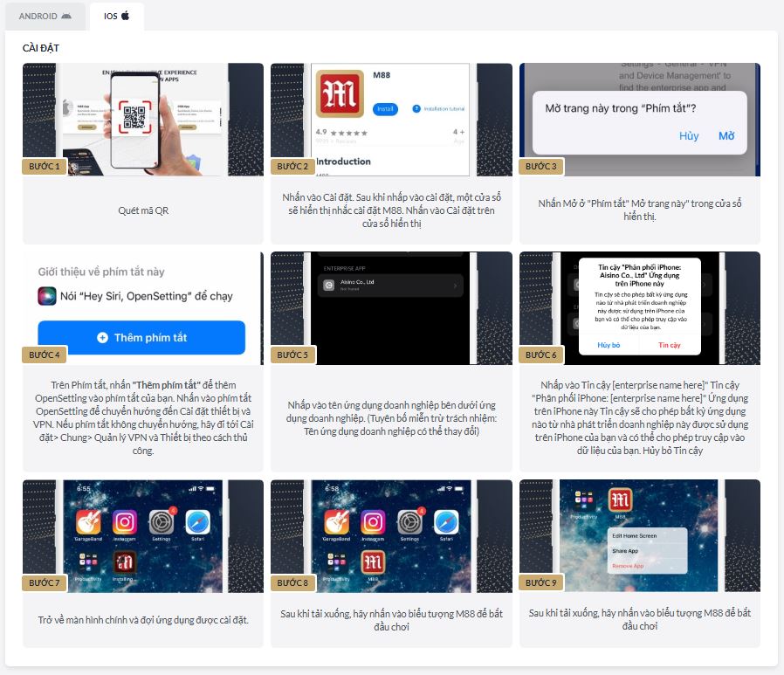Click the M88 app icon in Bước 9

[x=621, y=500]
